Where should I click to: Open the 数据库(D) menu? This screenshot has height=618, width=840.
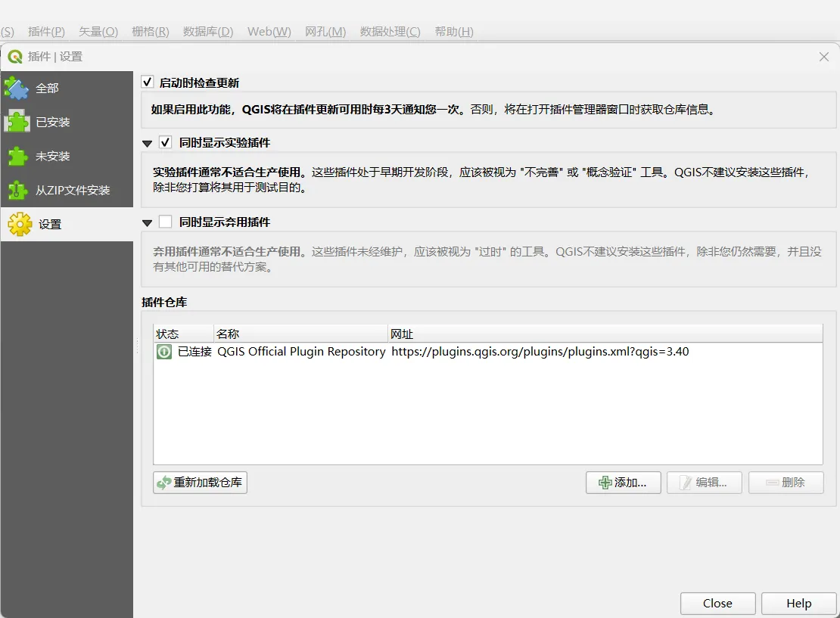tap(208, 32)
